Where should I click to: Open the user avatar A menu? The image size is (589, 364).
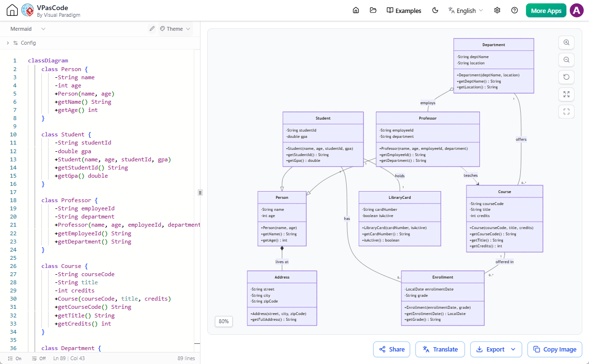[x=576, y=11]
